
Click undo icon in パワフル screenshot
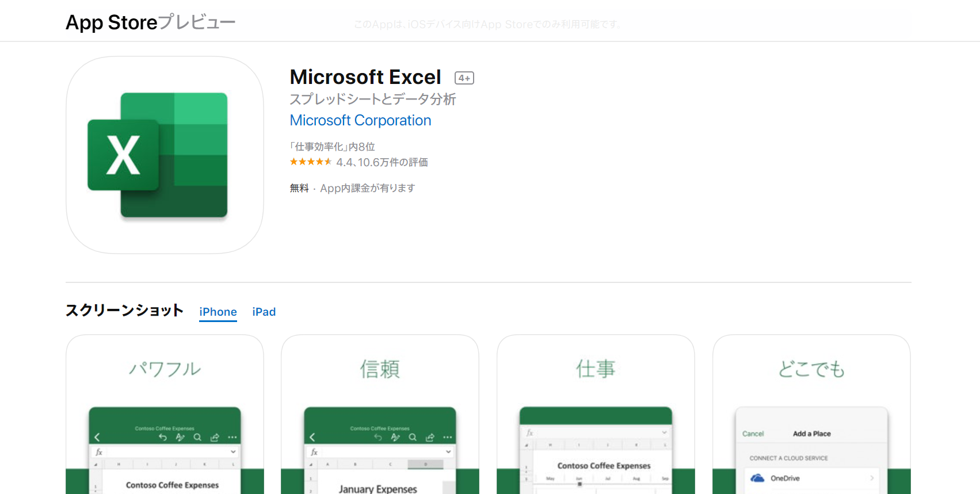[163, 438]
